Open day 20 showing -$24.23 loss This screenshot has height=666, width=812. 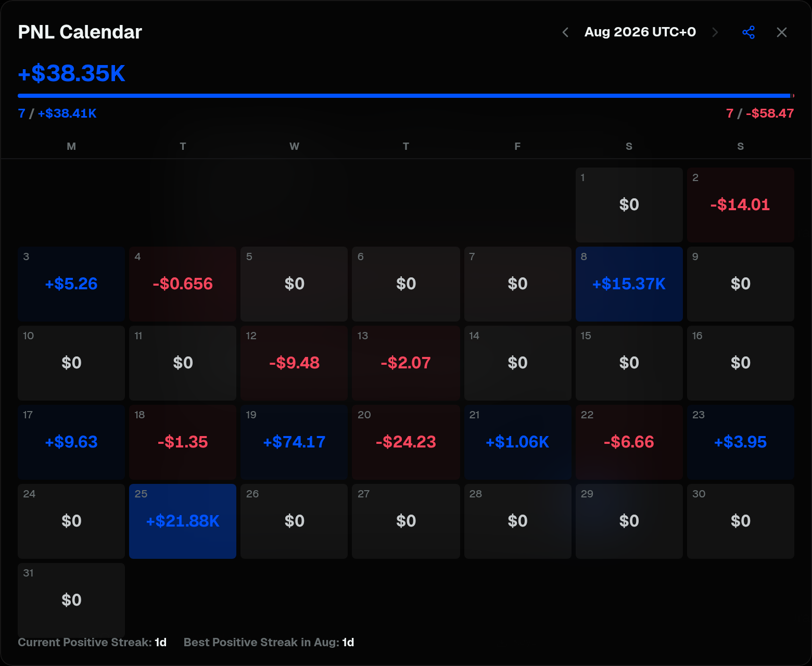coord(406,442)
